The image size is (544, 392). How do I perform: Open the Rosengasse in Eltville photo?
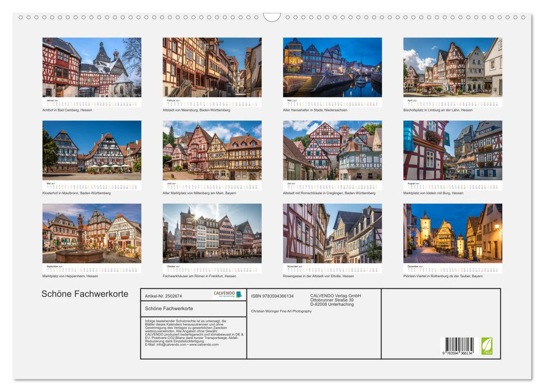click(x=332, y=233)
